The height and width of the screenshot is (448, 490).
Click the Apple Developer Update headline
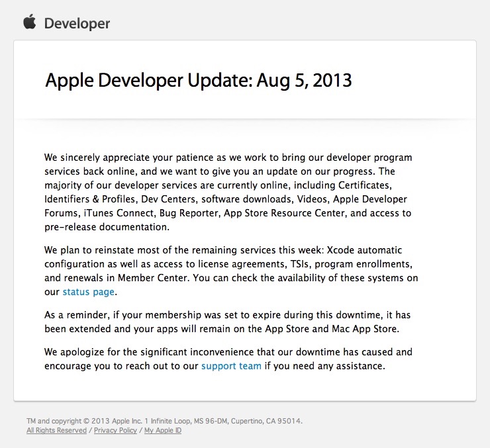point(199,80)
